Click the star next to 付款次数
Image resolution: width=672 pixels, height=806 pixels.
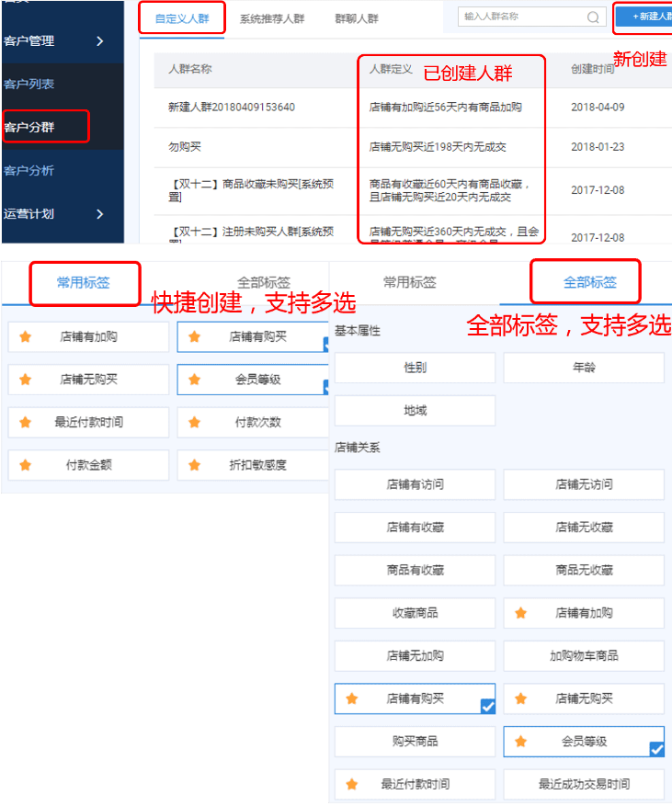(x=194, y=423)
